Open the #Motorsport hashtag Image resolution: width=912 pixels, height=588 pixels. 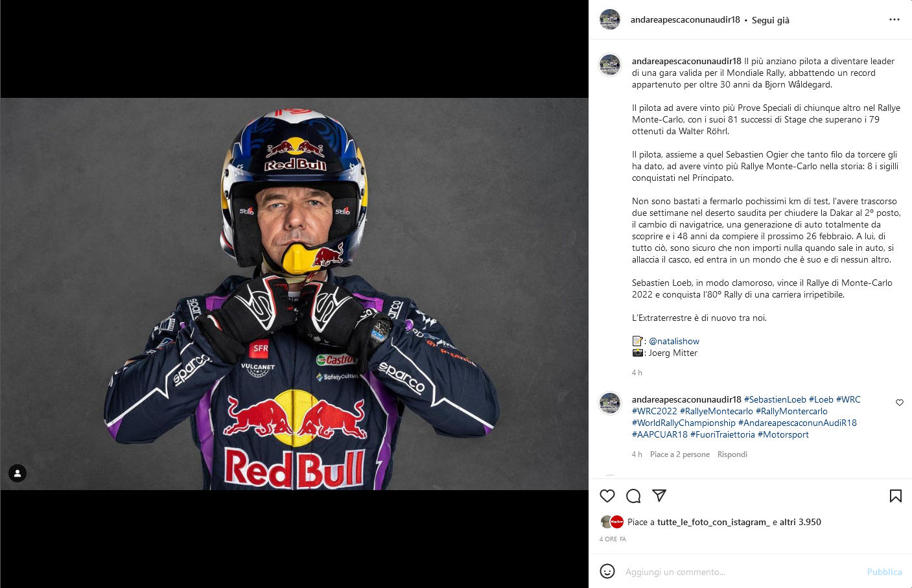point(783,434)
